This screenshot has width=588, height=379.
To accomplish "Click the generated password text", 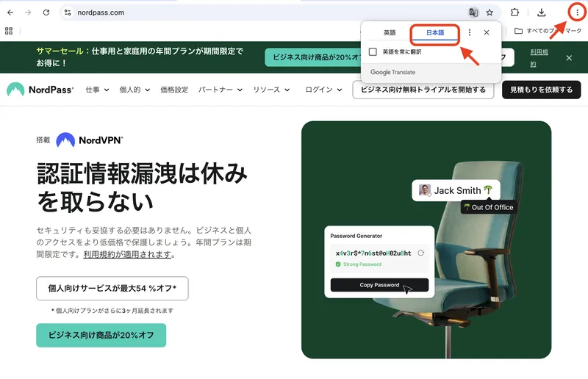I will click(373, 253).
